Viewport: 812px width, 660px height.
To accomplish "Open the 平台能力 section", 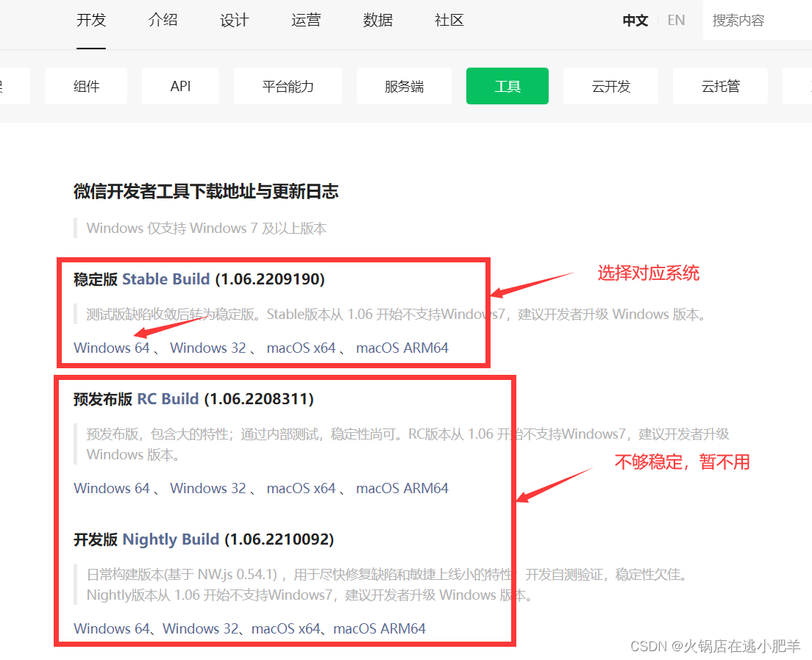I will click(x=288, y=86).
